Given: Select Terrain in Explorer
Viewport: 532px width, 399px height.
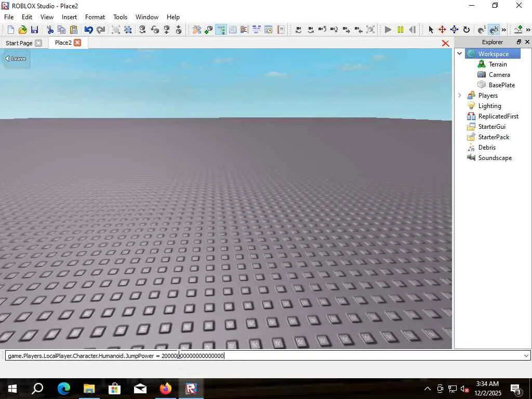Looking at the screenshot, I should [x=498, y=64].
